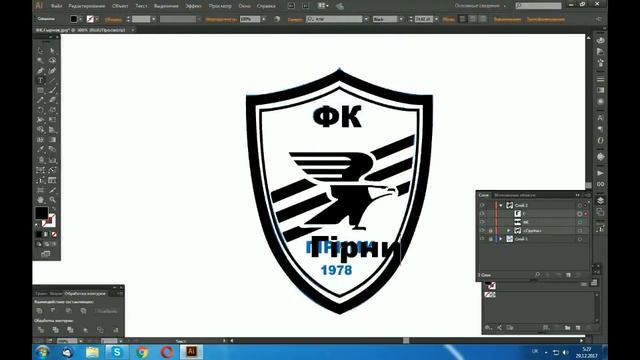Select the Direct Selection tool
The height and width of the screenshot is (360, 640).
point(52,51)
